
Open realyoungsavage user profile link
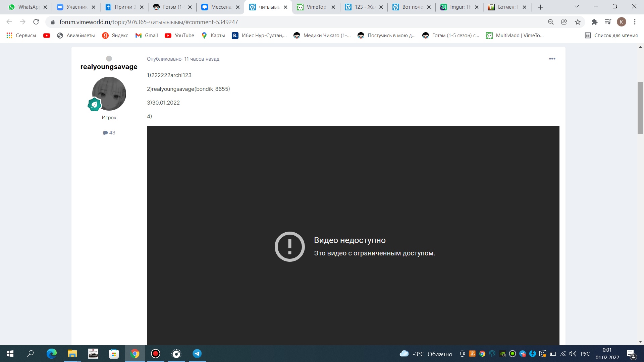[109, 67]
